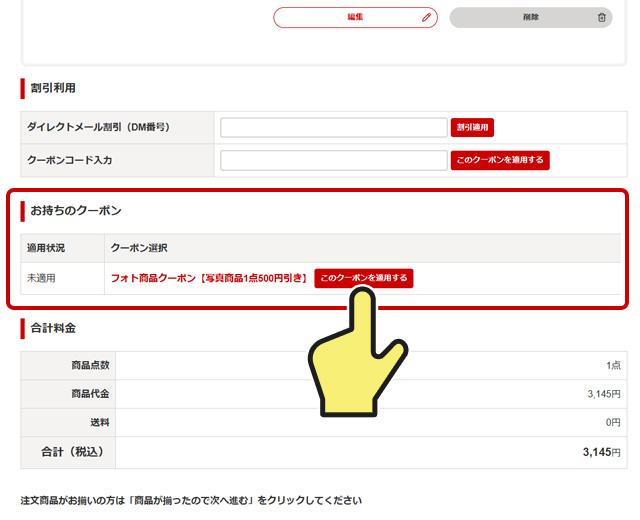Click the お持ちのクーポン section heading
640x520 pixels.
[76, 211]
